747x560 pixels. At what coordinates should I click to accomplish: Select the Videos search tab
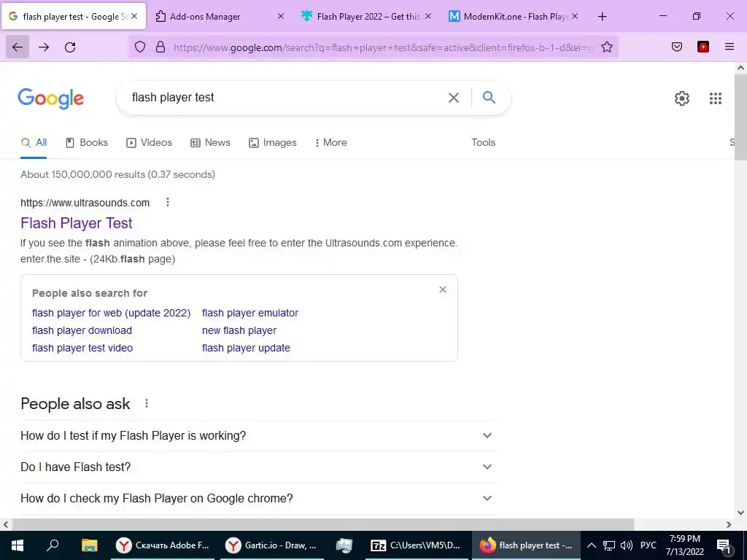pos(149,142)
